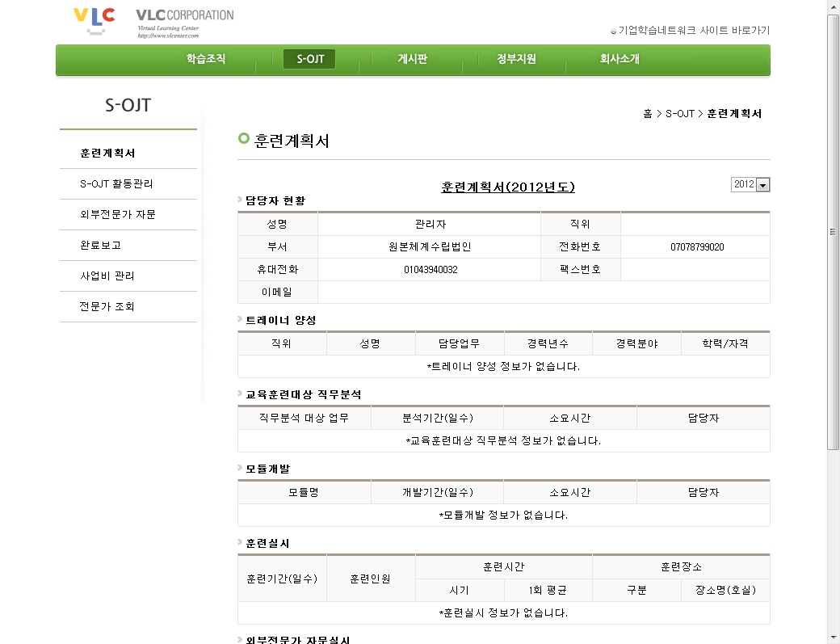Click the phone number 07078799020
Viewport: 840px width, 644px height.
(697, 247)
